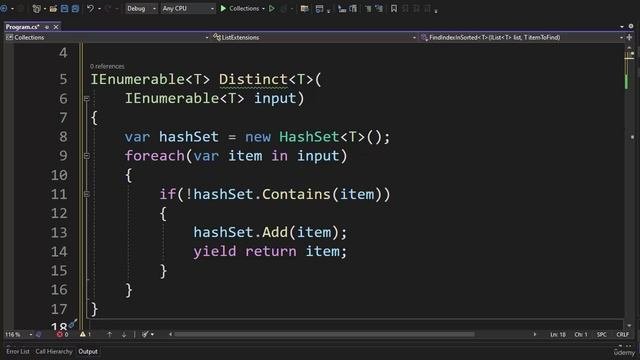
Task: Undo the last edit
Action: click(90, 9)
